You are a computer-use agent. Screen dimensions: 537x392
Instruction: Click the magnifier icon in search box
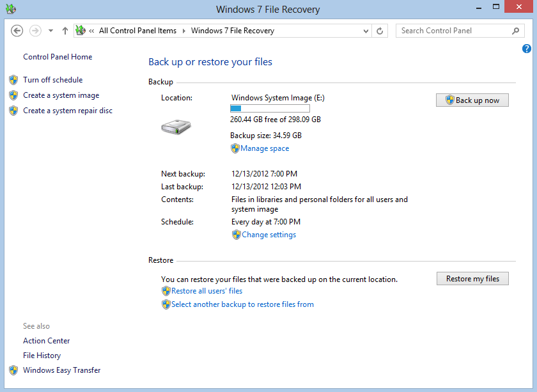coord(516,31)
